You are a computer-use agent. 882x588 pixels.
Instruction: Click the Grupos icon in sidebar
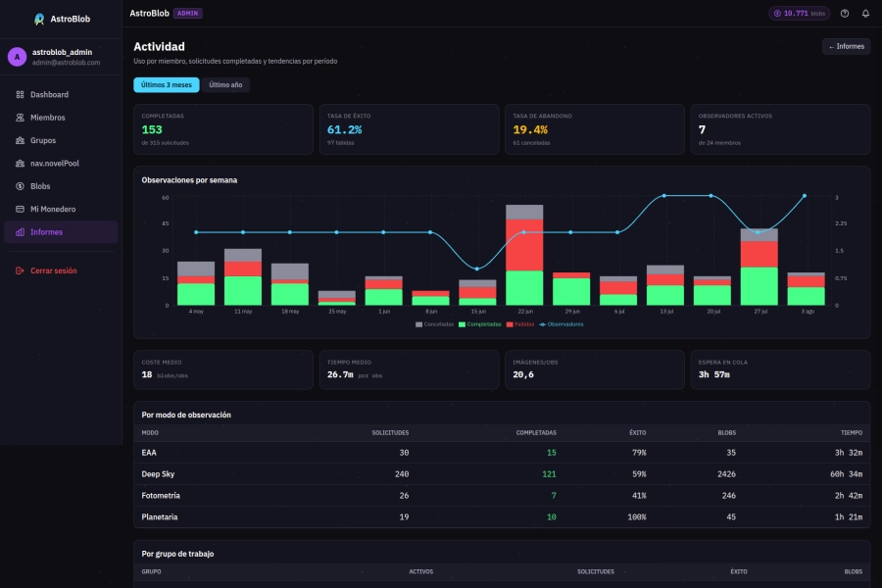20,141
